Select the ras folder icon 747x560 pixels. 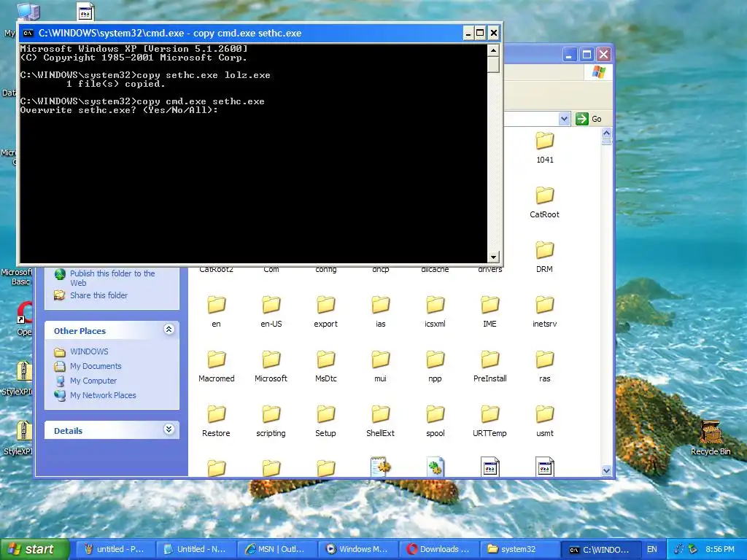[544, 359]
